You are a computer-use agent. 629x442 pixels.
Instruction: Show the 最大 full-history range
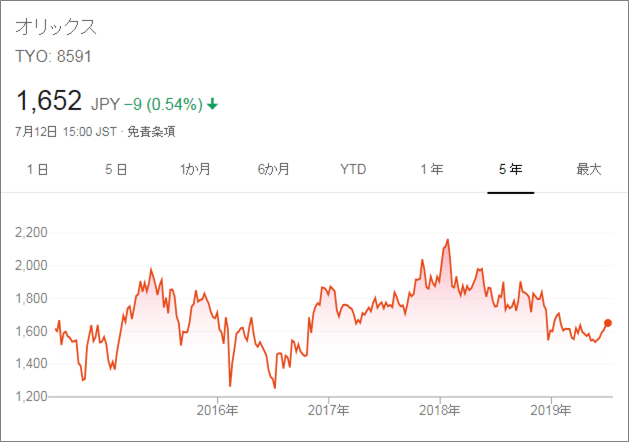(x=589, y=169)
